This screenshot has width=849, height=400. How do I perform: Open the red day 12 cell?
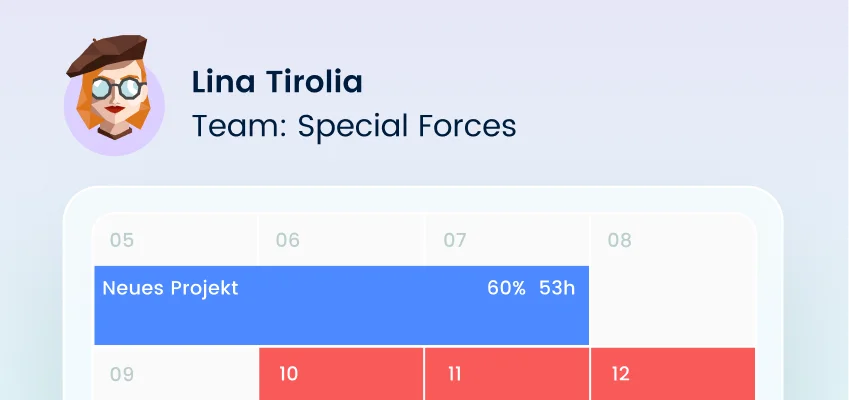672,374
